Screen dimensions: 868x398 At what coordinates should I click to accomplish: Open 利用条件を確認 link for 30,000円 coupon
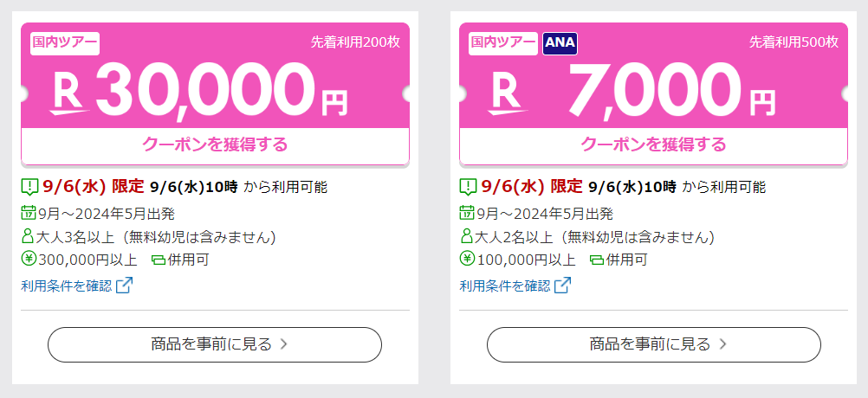pos(67,286)
